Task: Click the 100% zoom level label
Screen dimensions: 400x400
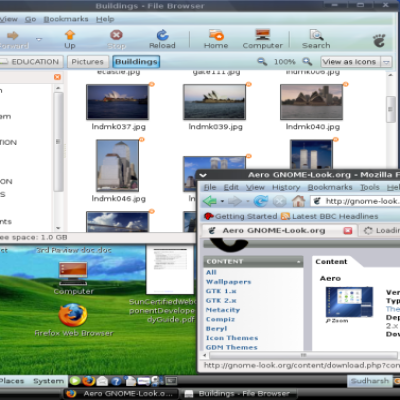Action: coord(284,62)
